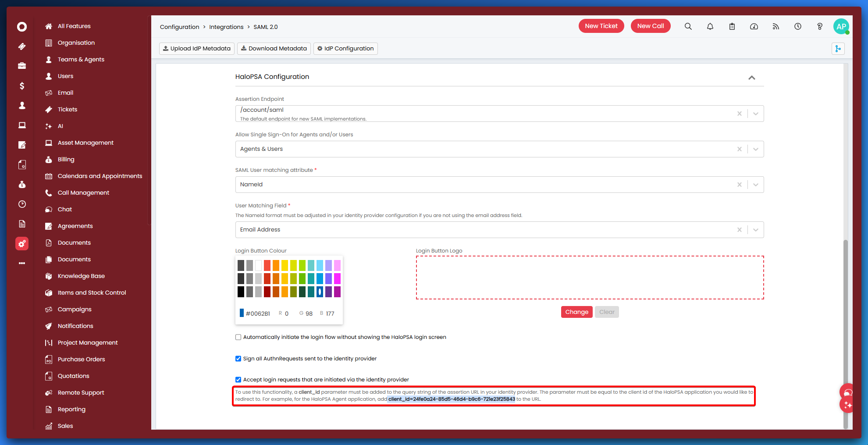Collapse the HaloPSA Configuration section
The height and width of the screenshot is (445, 868).
point(752,78)
